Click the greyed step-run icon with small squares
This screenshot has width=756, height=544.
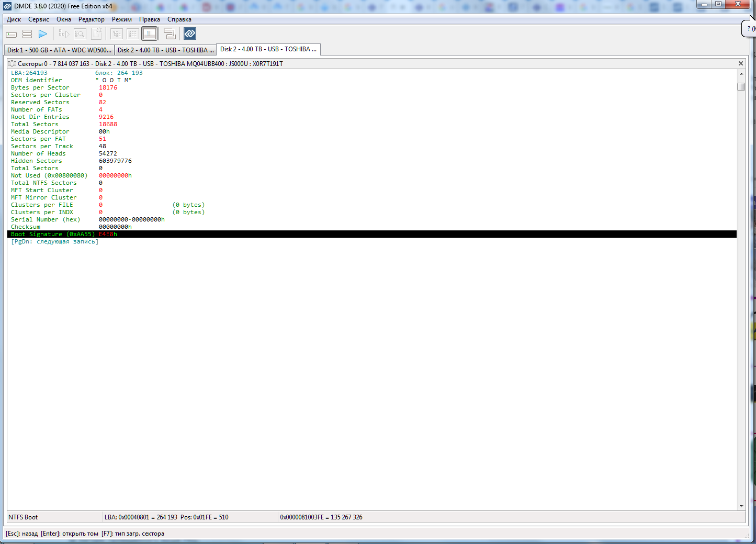point(64,34)
